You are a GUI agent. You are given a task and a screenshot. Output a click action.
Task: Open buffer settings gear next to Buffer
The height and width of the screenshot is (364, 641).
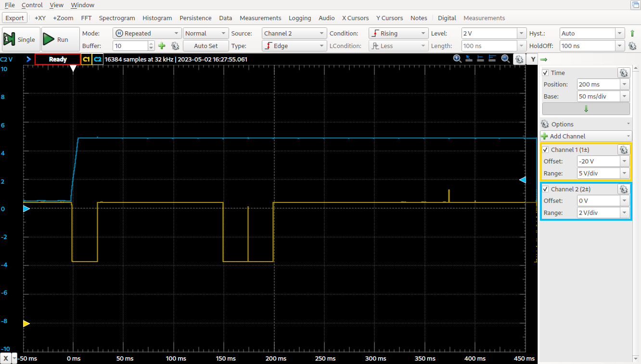[175, 46]
